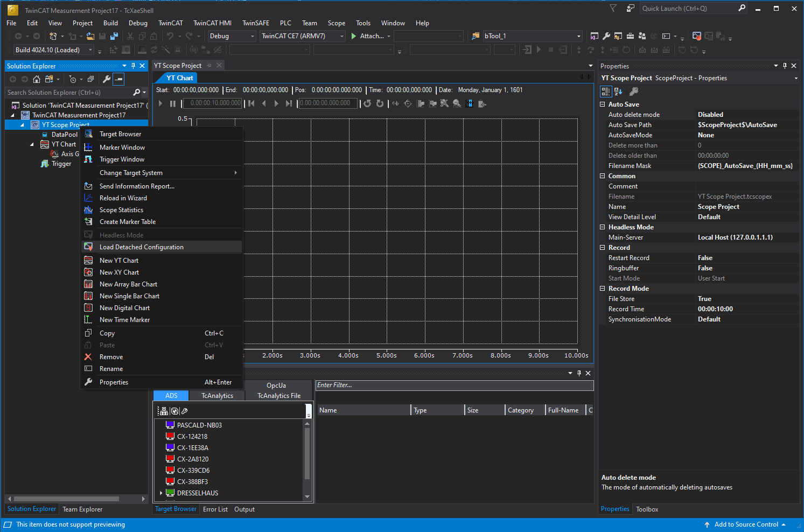Show categorized view in Properties panel
804x532 pixels.
coord(606,92)
